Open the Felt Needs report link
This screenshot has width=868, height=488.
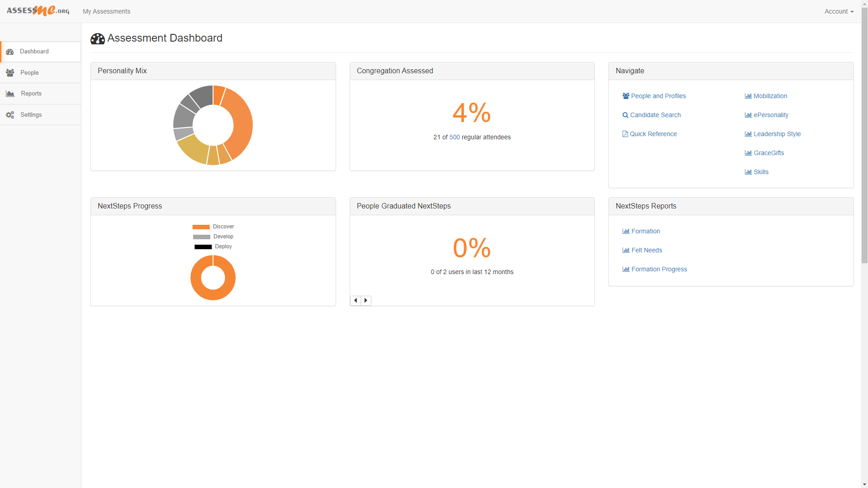[x=647, y=250]
